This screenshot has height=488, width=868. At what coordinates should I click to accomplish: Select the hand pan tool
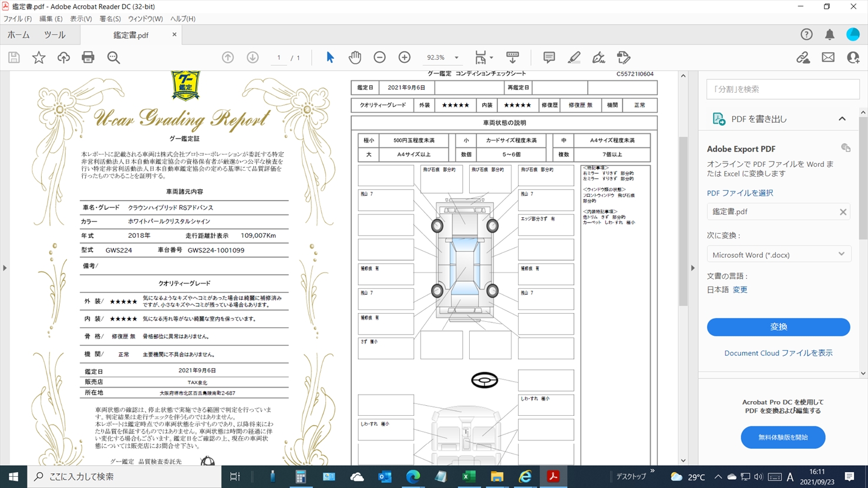[355, 58]
